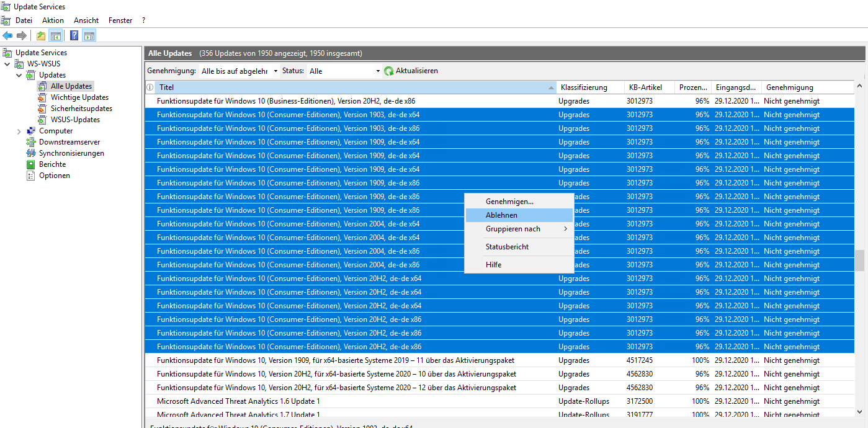The width and height of the screenshot is (868, 428).
Task: Click the Alle Updates node icon
Action: tap(42, 86)
